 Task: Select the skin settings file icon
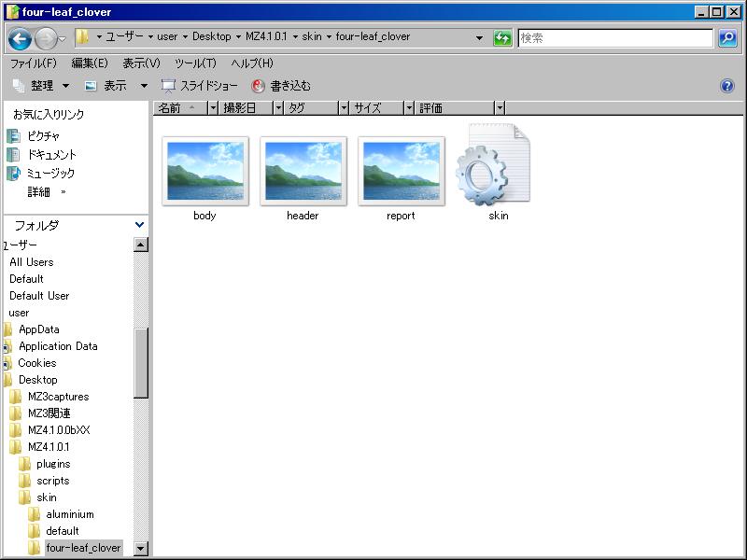(x=495, y=168)
